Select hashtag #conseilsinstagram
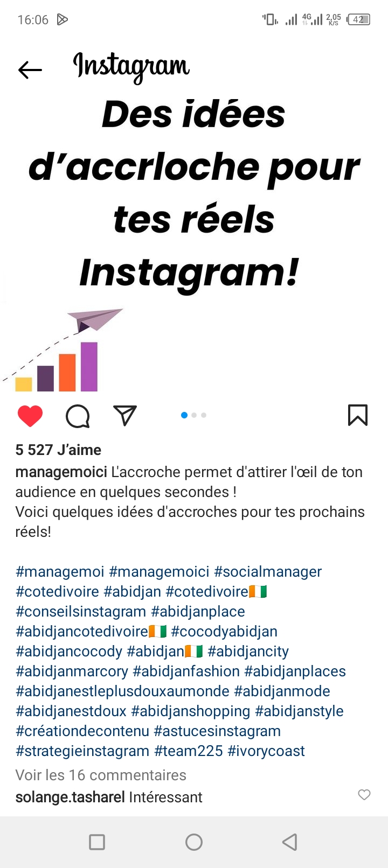Image resolution: width=388 pixels, height=868 pixels. [81, 611]
